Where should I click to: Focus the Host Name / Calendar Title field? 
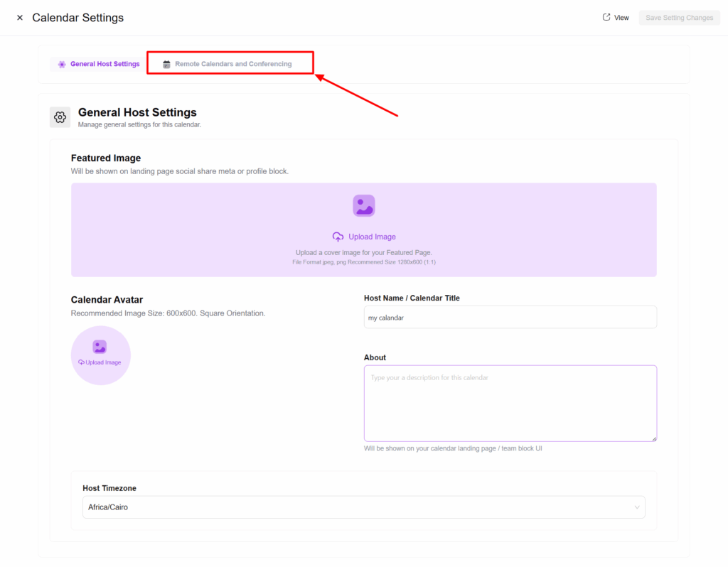click(510, 318)
